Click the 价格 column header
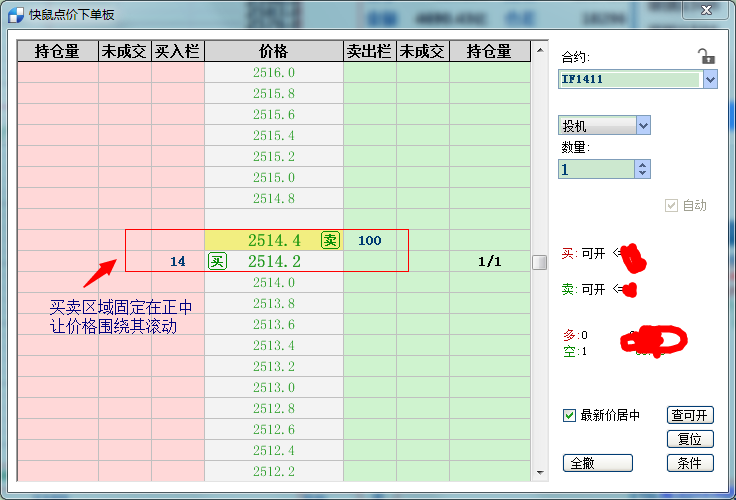The height and width of the screenshot is (500, 736). click(x=273, y=51)
